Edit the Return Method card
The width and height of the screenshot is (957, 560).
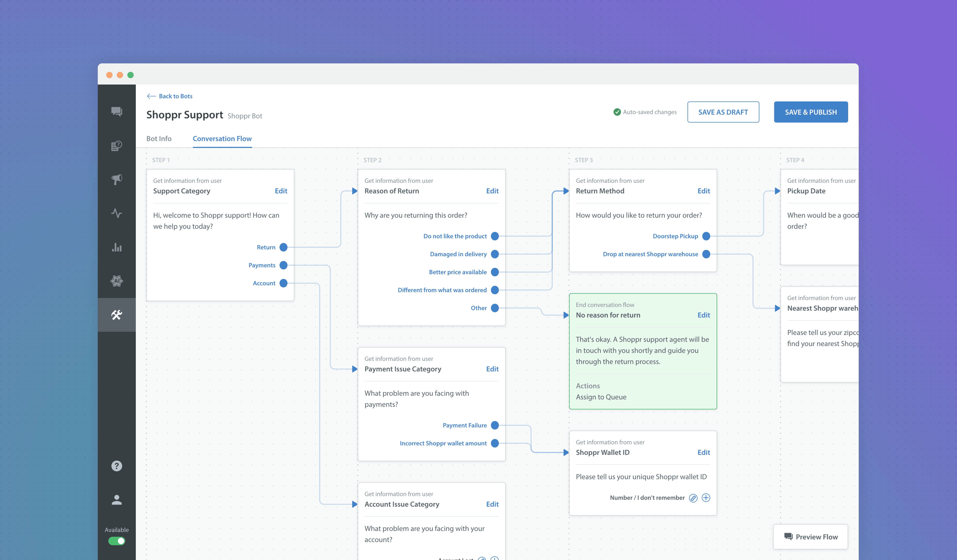(704, 191)
